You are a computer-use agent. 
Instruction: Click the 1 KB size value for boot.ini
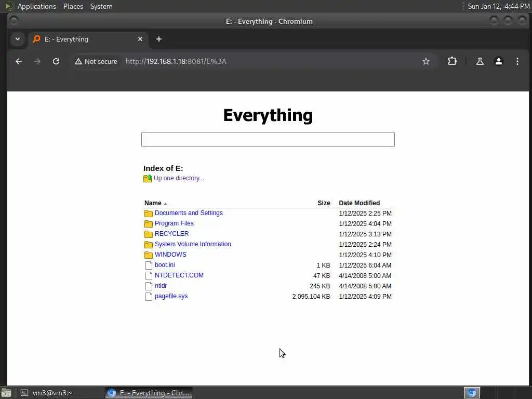point(323,265)
